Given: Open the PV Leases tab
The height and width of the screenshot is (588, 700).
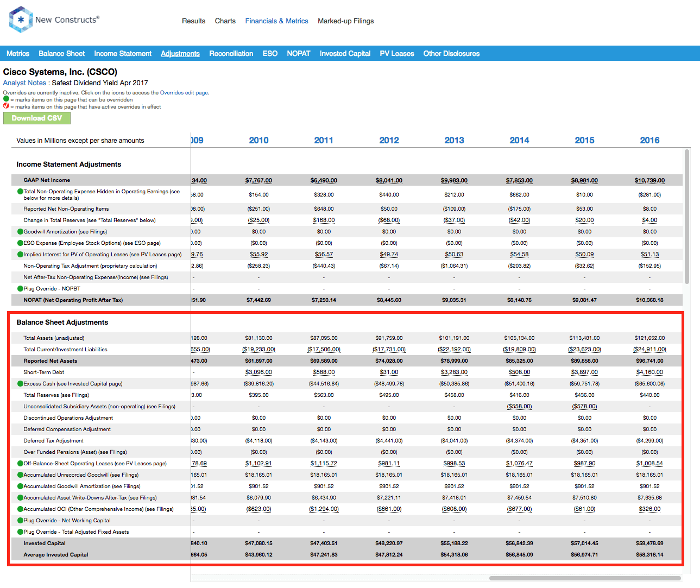Looking at the screenshot, I should (397, 54).
